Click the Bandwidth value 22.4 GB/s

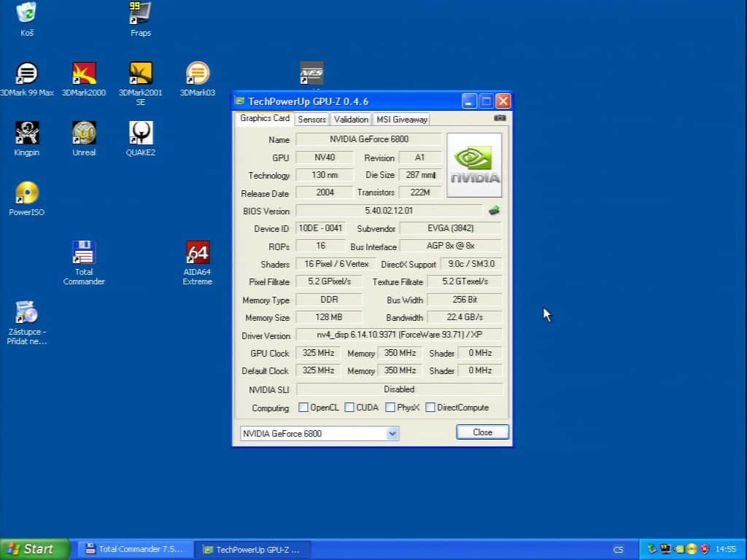465,317
